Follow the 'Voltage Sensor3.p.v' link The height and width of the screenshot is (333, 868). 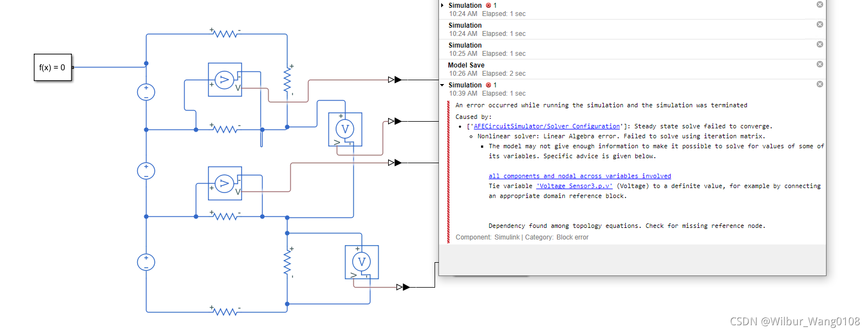click(x=574, y=186)
